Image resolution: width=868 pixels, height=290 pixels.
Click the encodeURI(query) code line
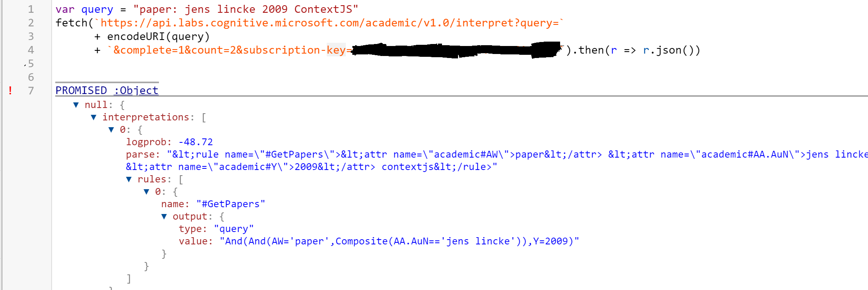tap(152, 36)
